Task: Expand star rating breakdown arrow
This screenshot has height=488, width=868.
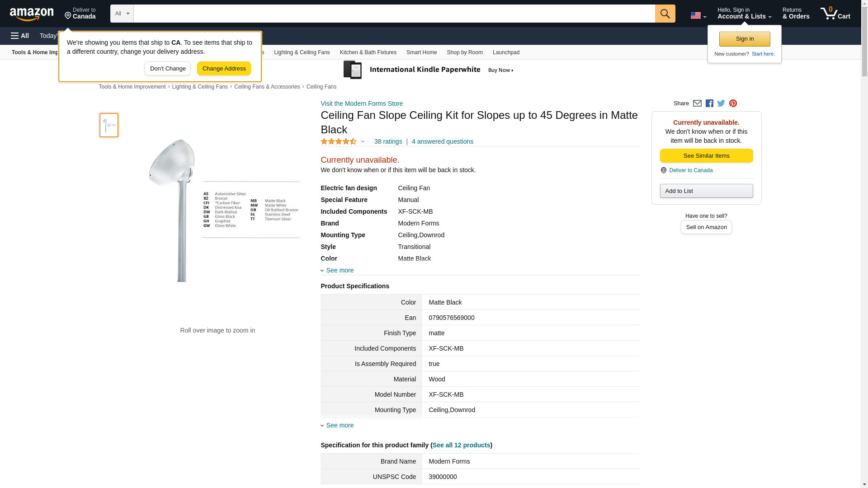Action: point(363,141)
